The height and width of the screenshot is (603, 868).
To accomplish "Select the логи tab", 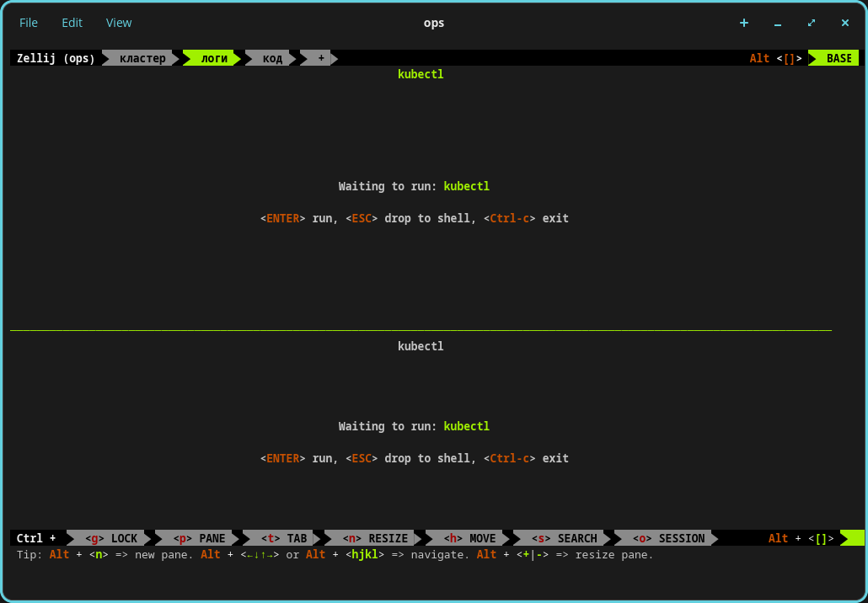I will (x=214, y=58).
